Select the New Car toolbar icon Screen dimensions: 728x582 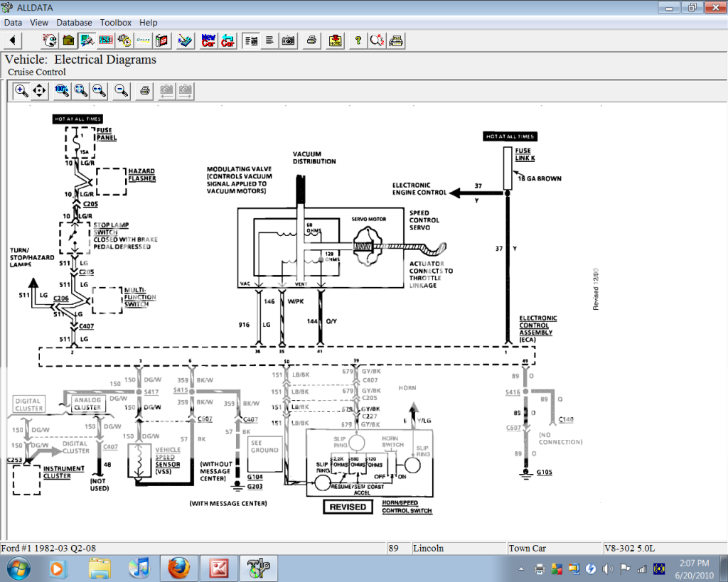point(208,41)
